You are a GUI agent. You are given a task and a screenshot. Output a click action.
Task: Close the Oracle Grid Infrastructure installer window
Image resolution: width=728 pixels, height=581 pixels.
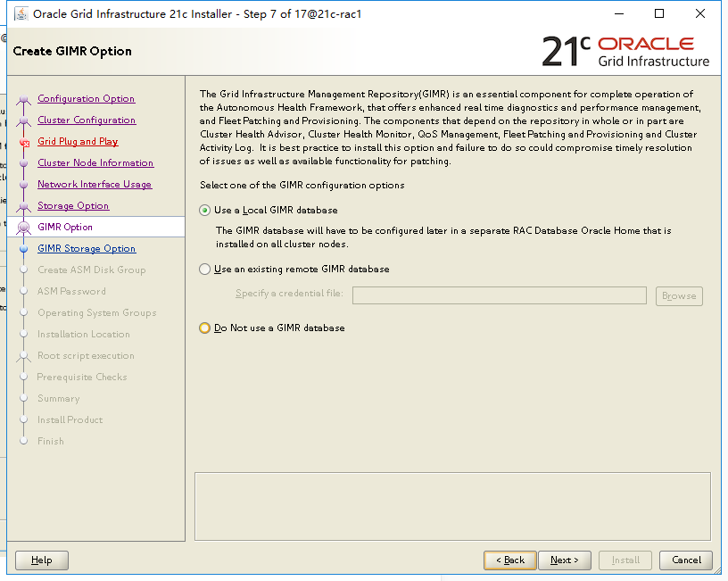click(x=700, y=13)
